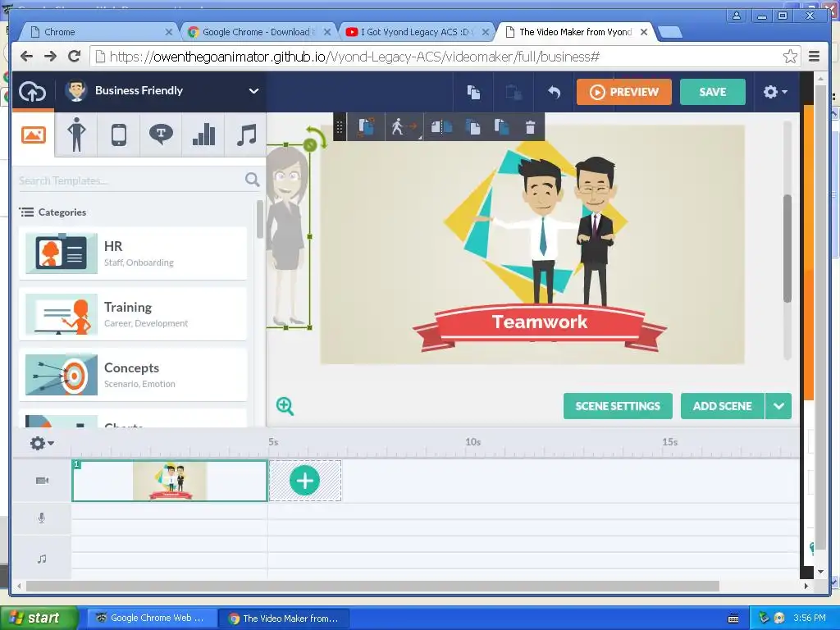Screen dimensions: 840x630
Task: Click the undo arrow icon
Action: click(x=554, y=92)
